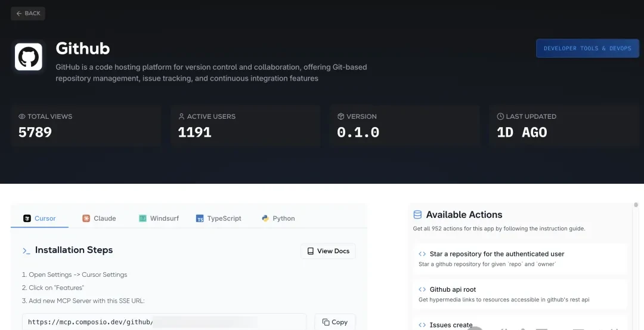Click step 'Add new MCP Server with this SSE URL'
Viewport: 644px width, 330px height.
(x=83, y=301)
